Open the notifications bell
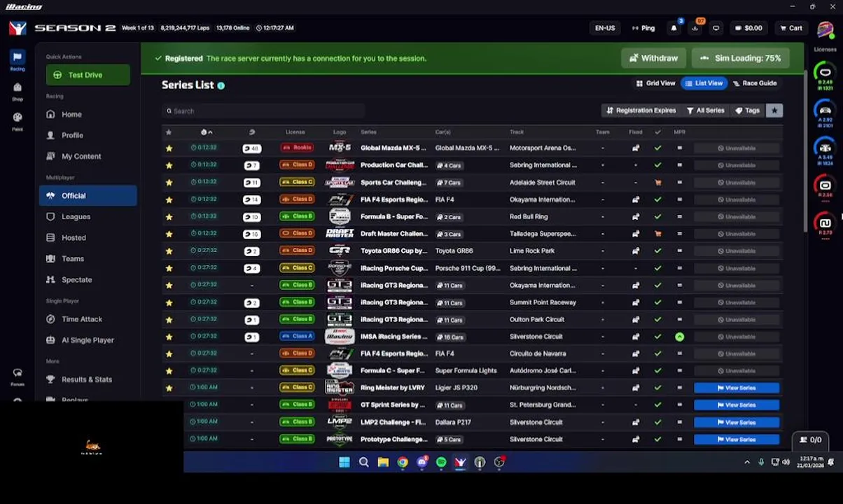The height and width of the screenshot is (504, 843). pos(674,28)
